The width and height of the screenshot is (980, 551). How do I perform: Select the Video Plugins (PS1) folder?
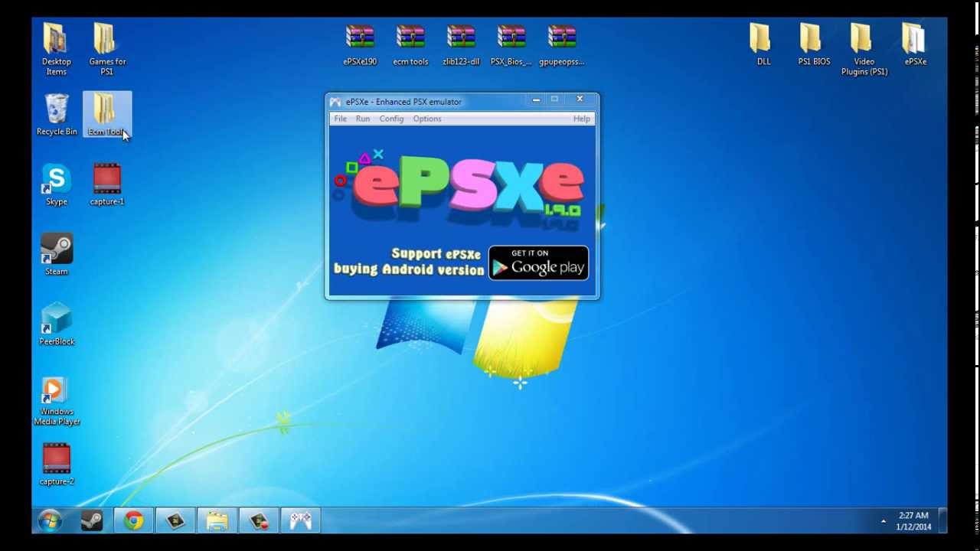[x=864, y=49]
